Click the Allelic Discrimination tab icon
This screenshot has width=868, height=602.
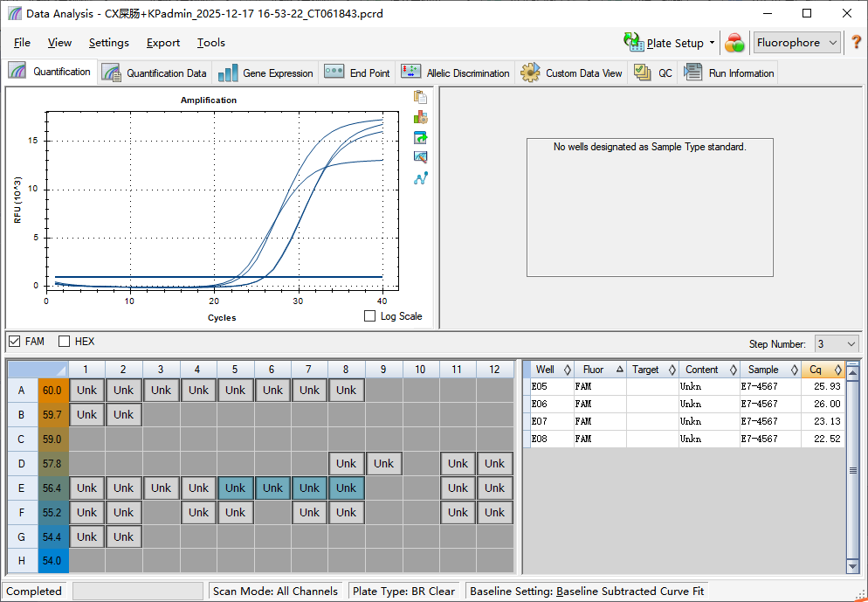[411, 71]
